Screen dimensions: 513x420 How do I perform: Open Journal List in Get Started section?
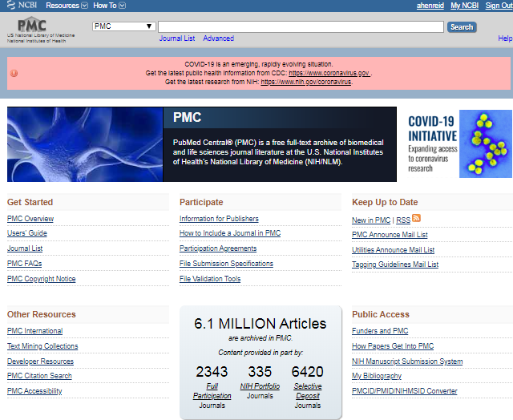(x=25, y=248)
